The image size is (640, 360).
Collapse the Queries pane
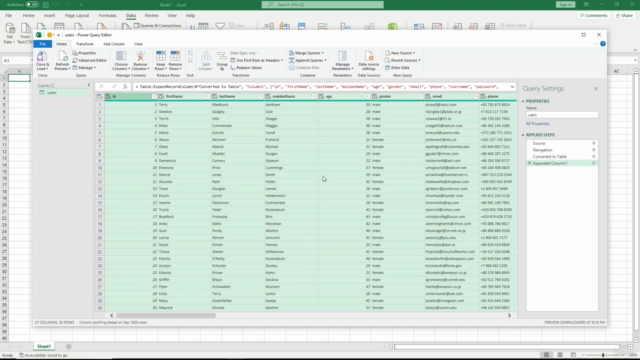point(89,85)
